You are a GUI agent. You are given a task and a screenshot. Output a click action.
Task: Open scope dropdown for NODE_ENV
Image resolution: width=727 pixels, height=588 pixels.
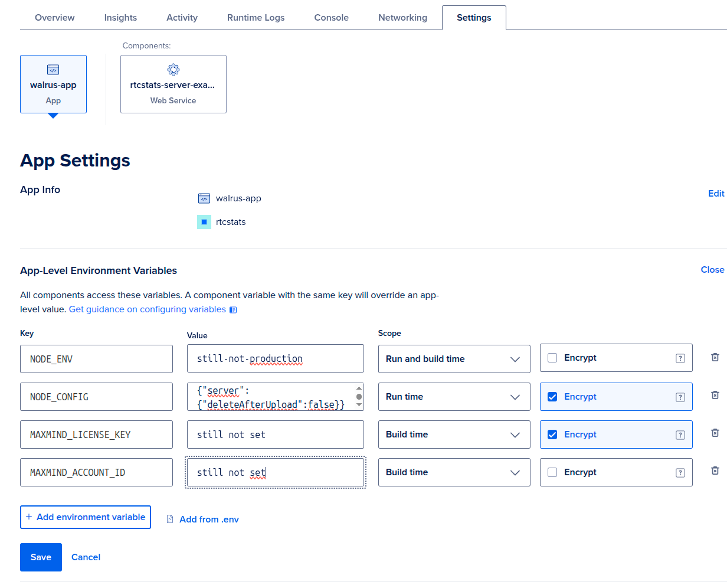(454, 359)
